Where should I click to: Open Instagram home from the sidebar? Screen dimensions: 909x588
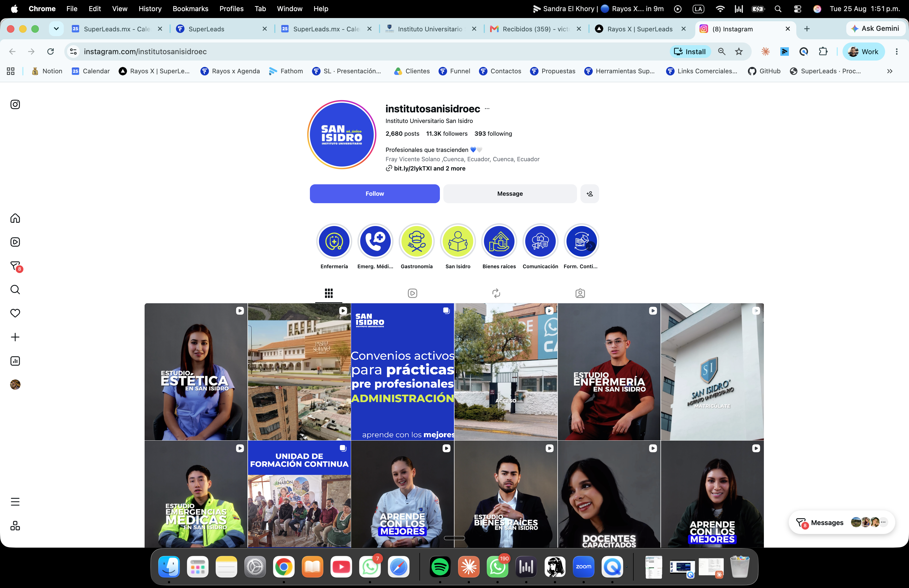click(x=15, y=218)
